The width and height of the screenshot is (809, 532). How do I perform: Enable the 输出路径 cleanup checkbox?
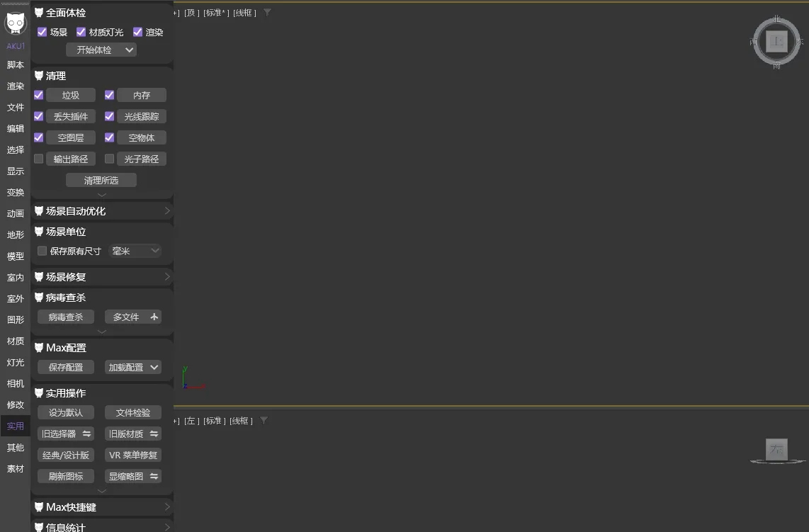point(39,159)
